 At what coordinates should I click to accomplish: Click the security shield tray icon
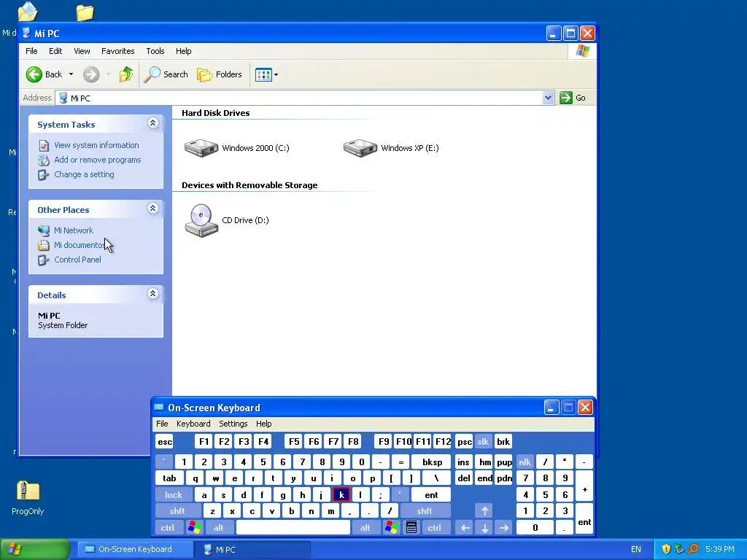[x=666, y=549]
